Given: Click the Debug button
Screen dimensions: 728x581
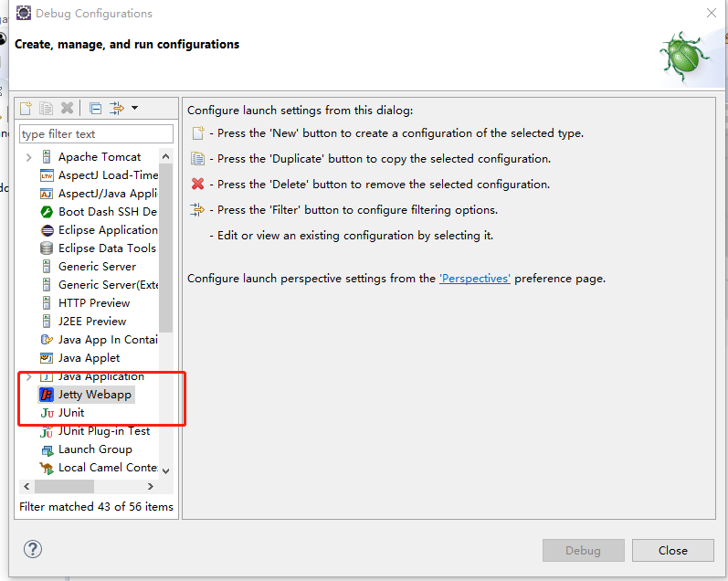Looking at the screenshot, I should coord(583,550).
